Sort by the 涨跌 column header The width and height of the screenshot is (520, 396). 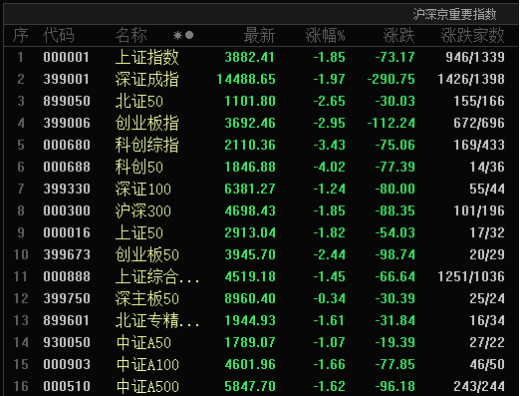tap(399, 35)
